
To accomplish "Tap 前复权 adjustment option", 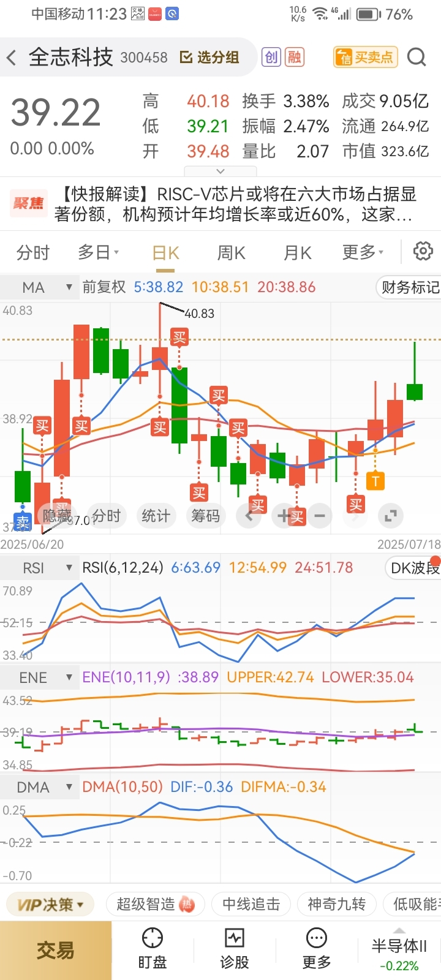I will point(104,287).
